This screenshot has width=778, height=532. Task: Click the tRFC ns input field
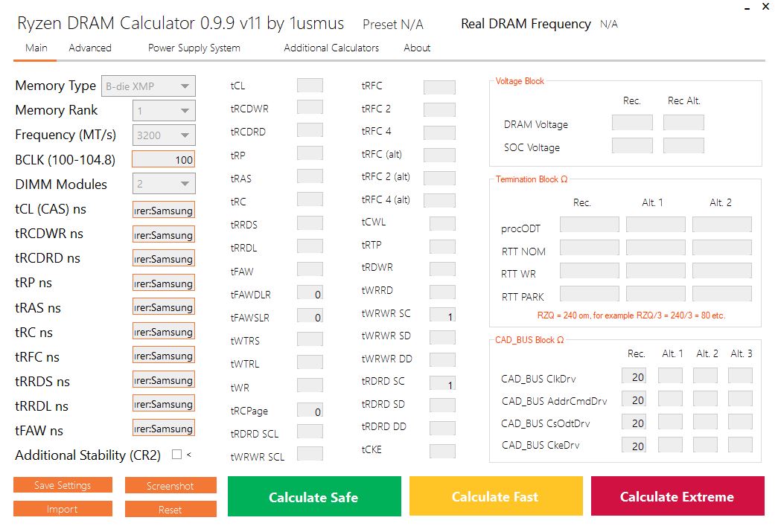[163, 356]
